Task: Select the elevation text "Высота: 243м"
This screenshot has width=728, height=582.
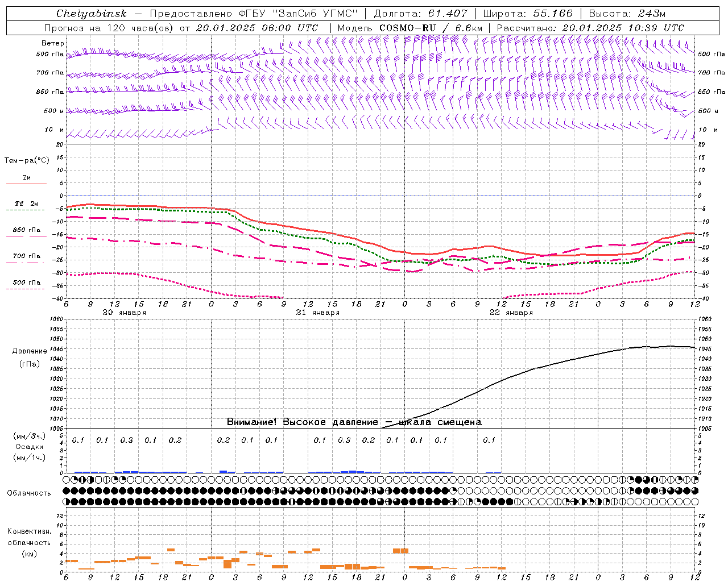Action: point(627,14)
